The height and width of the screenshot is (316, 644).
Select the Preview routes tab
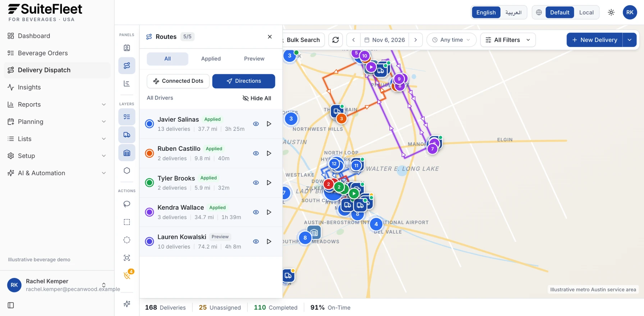pyautogui.click(x=254, y=59)
